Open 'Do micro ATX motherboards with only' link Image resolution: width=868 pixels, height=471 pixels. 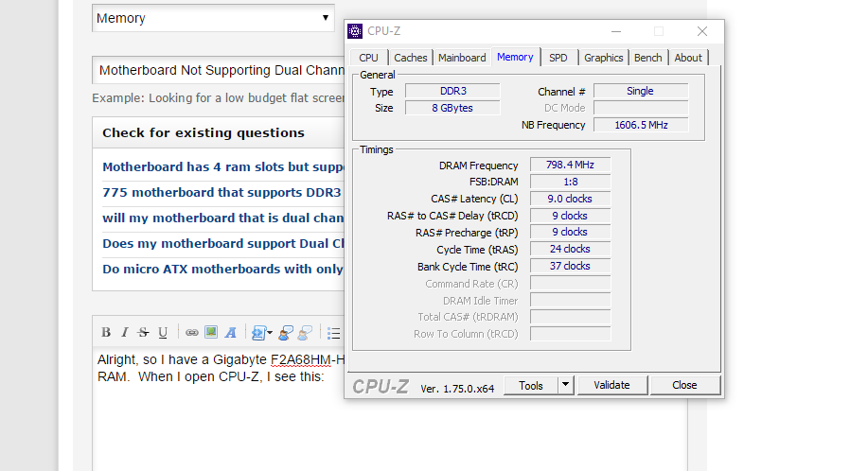pyautogui.click(x=222, y=269)
